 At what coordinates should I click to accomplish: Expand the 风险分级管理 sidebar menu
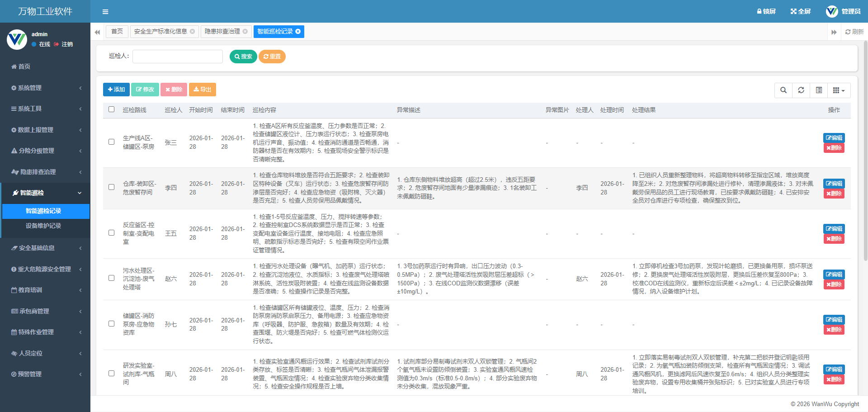pyautogui.click(x=45, y=151)
